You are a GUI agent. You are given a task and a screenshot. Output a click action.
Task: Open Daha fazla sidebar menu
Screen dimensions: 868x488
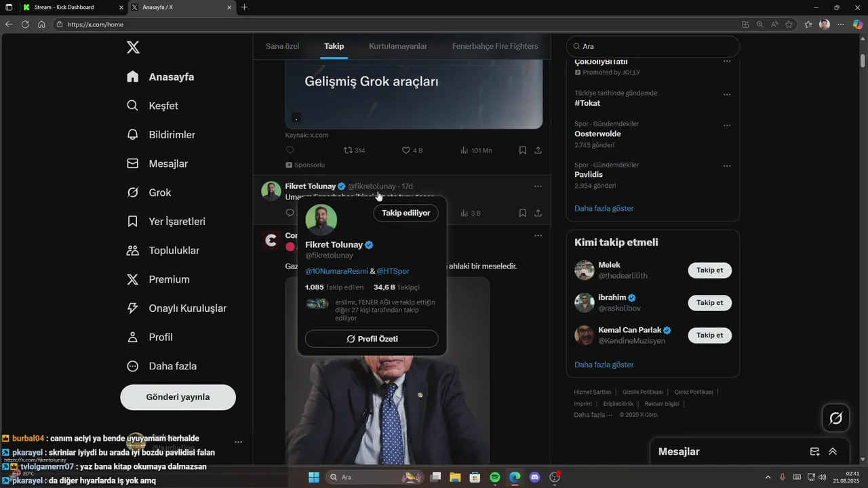click(162, 366)
